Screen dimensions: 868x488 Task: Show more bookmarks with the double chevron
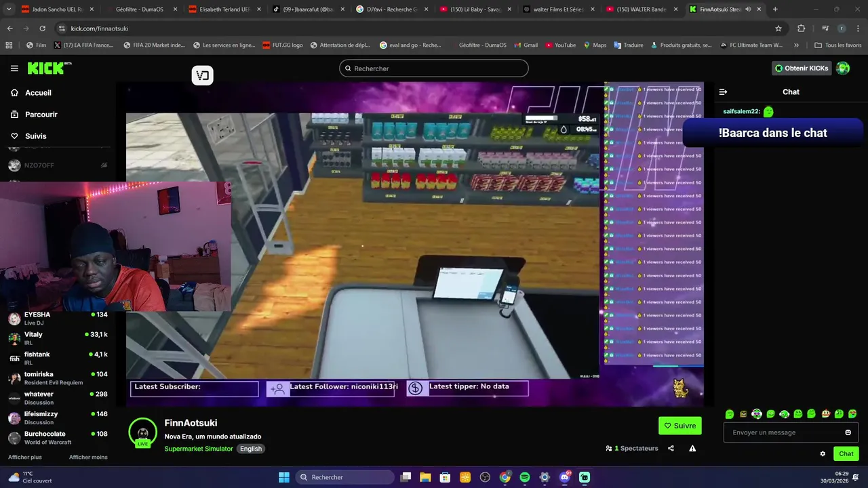click(796, 45)
